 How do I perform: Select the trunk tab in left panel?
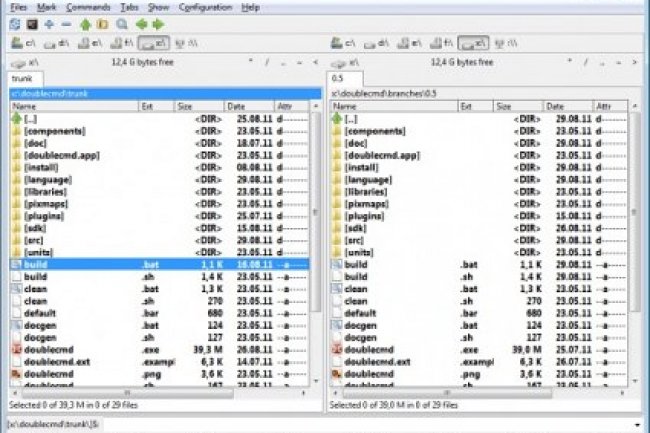tap(21, 78)
